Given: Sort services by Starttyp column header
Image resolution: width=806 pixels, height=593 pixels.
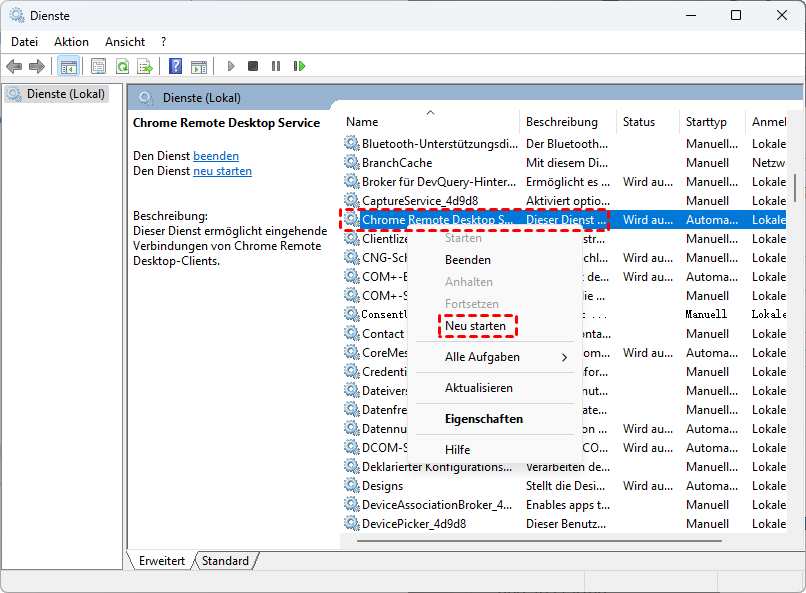Looking at the screenshot, I should click(706, 122).
